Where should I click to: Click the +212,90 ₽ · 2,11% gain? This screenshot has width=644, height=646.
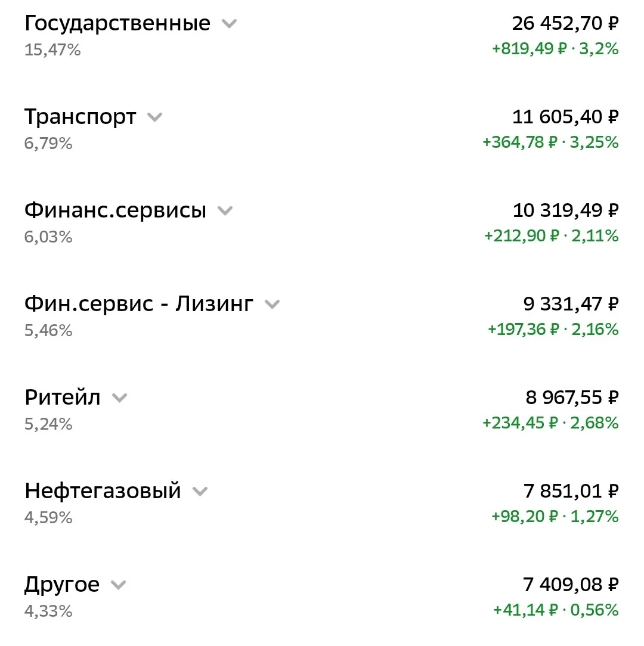point(551,236)
